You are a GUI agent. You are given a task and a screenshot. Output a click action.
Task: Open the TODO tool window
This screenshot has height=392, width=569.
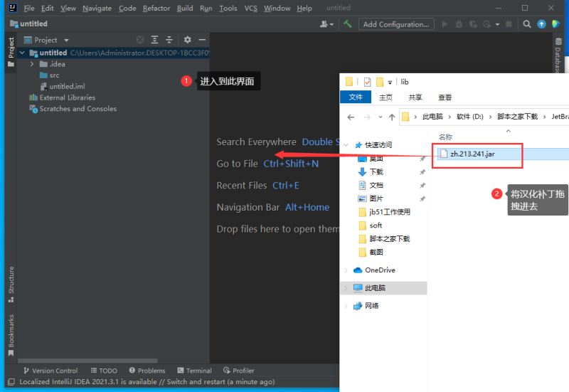tap(104, 371)
